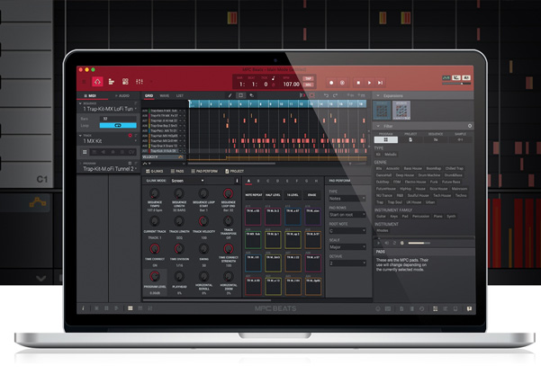Select the Program filter grid icon
Screen dimensions: 541x392
[386, 139]
